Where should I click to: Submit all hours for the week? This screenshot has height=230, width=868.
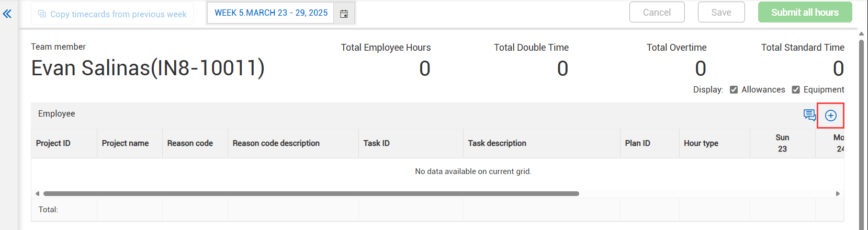(x=805, y=13)
